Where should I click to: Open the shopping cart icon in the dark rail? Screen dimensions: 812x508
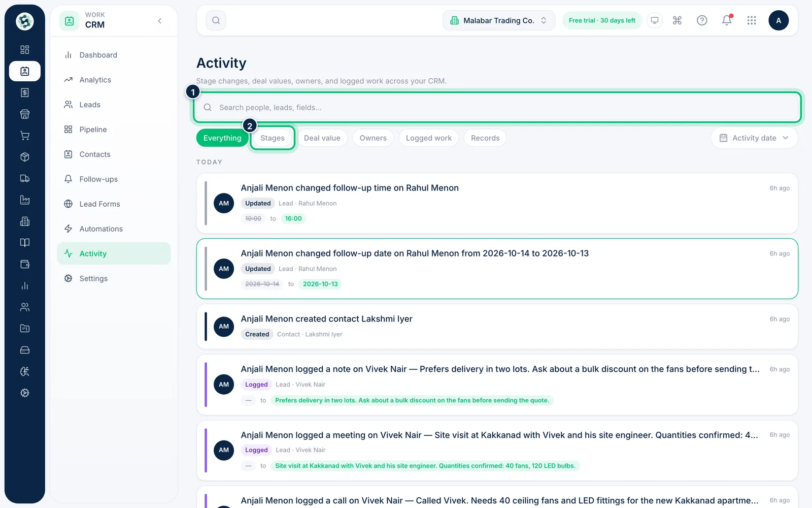(24, 136)
